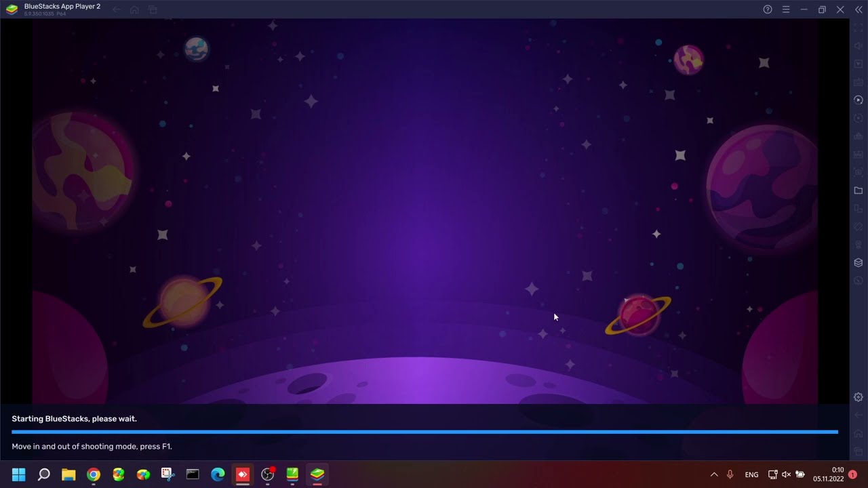
Task: Click the fullscreen icon in sidebar
Action: click(858, 28)
